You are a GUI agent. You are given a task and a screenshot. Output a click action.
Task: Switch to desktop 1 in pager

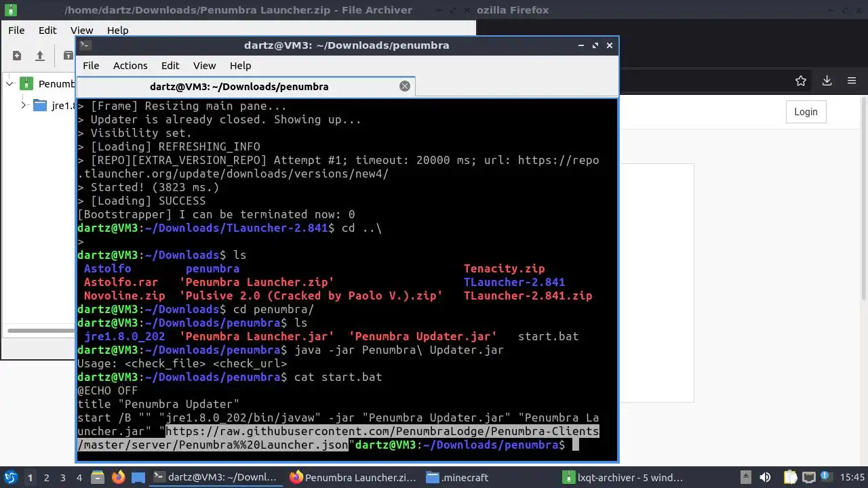pyautogui.click(x=30, y=477)
